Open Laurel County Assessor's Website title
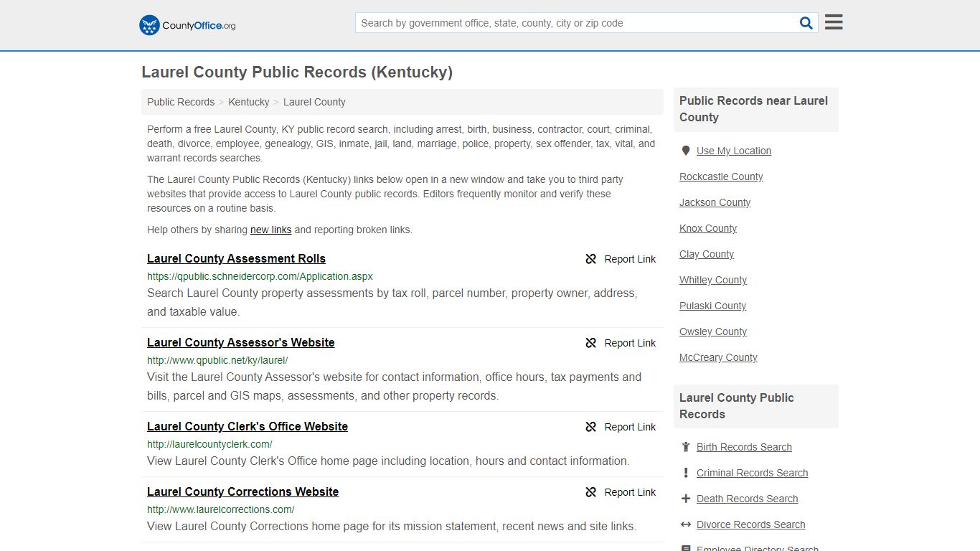 241,342
